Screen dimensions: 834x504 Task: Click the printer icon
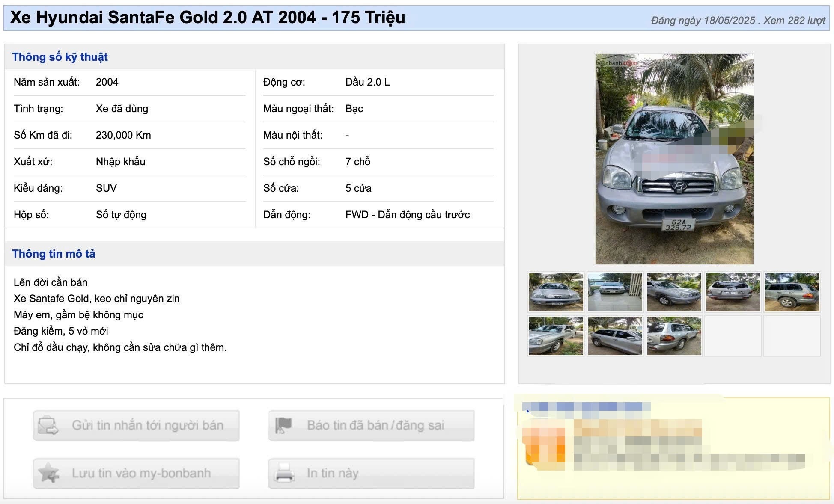(x=284, y=473)
